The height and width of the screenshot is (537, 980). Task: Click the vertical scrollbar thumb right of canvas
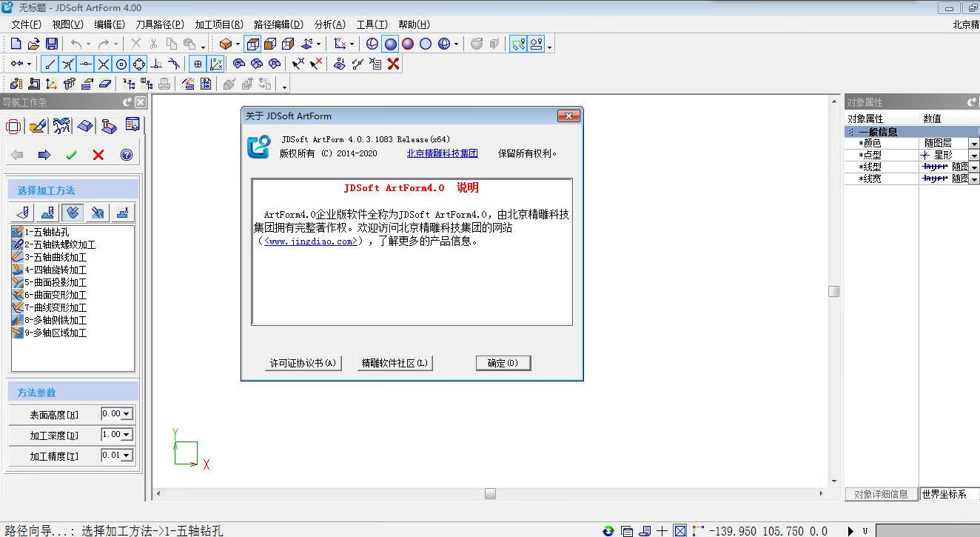(833, 291)
